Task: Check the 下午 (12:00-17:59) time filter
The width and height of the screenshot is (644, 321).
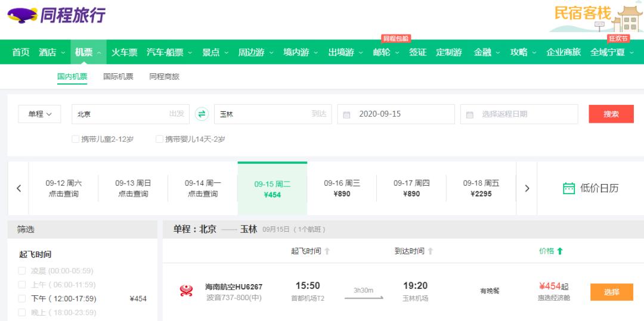Action: (22, 299)
